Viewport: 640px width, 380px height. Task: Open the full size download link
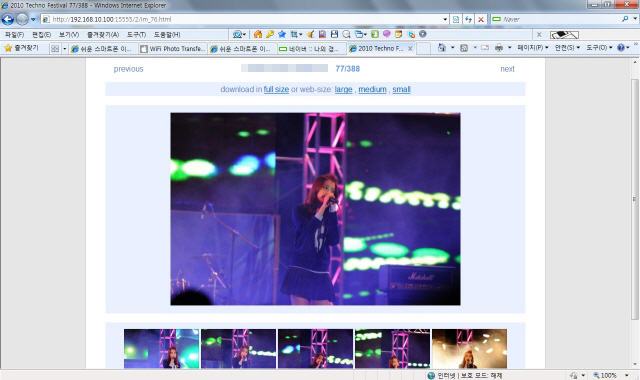(x=276, y=89)
